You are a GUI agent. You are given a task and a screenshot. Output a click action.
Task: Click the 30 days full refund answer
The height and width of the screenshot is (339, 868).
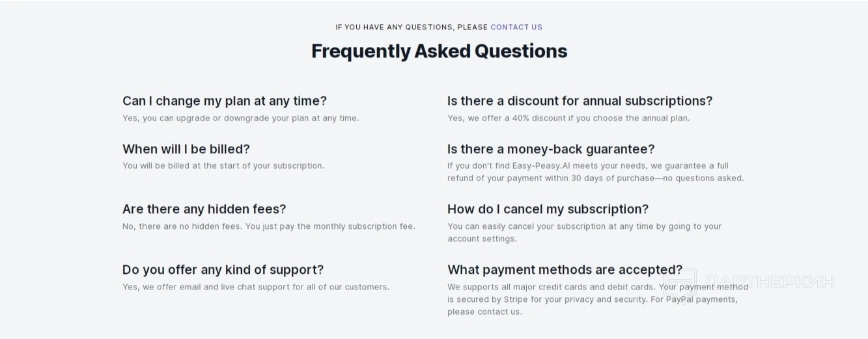coord(595,172)
